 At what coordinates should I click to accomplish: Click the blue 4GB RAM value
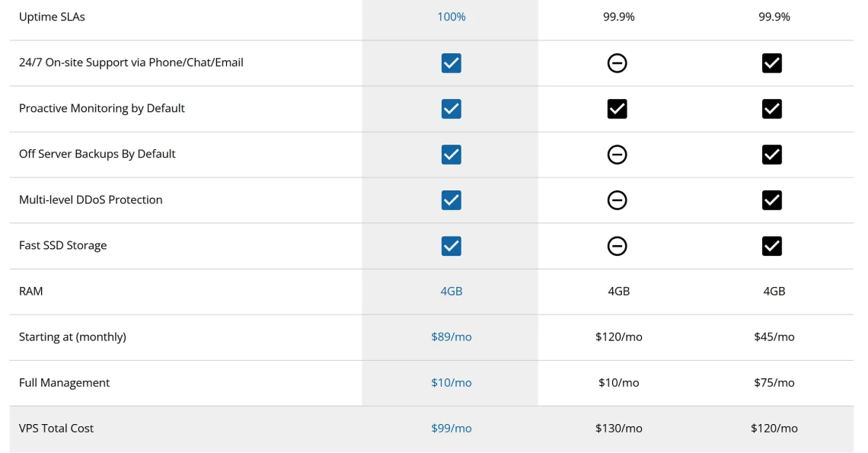pyautogui.click(x=452, y=292)
